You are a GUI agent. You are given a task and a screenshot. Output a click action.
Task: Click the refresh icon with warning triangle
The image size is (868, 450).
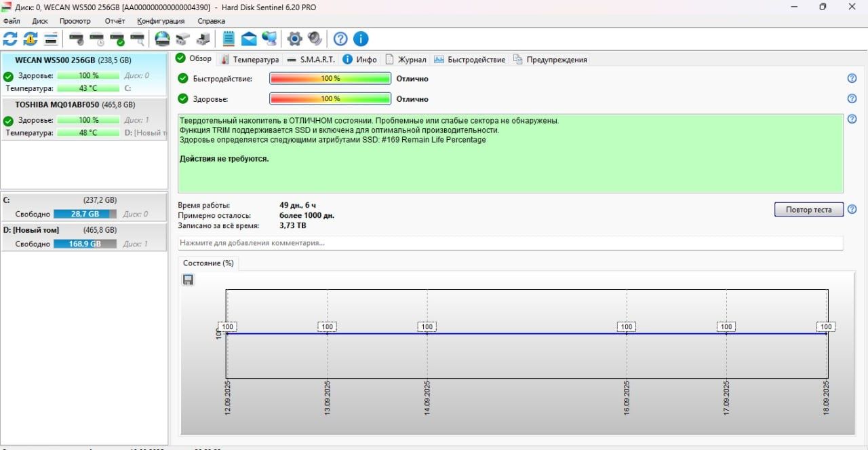[x=31, y=39]
